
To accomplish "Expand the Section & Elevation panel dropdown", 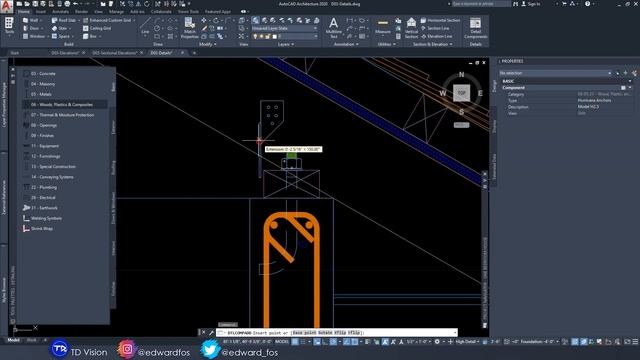I will coord(433,44).
